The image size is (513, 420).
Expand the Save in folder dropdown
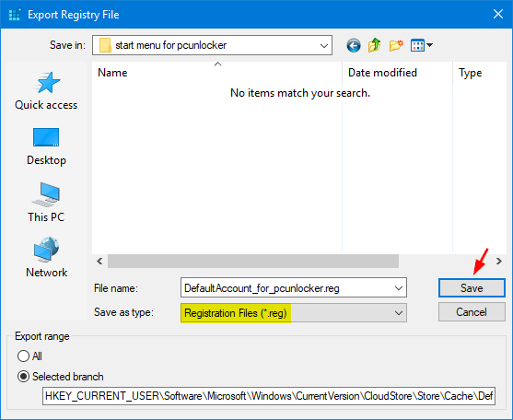324,45
